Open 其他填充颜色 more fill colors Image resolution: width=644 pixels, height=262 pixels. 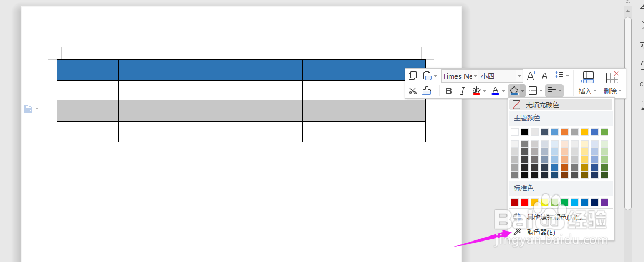click(561, 217)
